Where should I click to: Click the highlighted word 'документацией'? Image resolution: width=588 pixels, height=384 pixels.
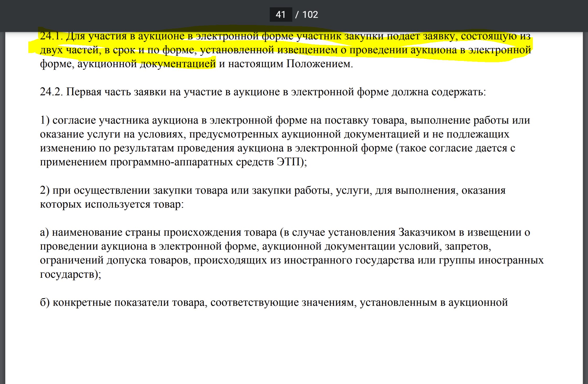pos(178,64)
